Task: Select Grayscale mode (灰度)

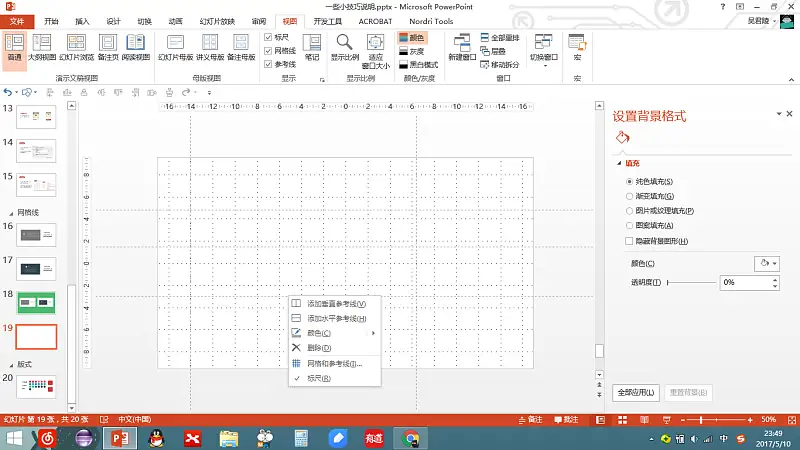Action: point(412,52)
